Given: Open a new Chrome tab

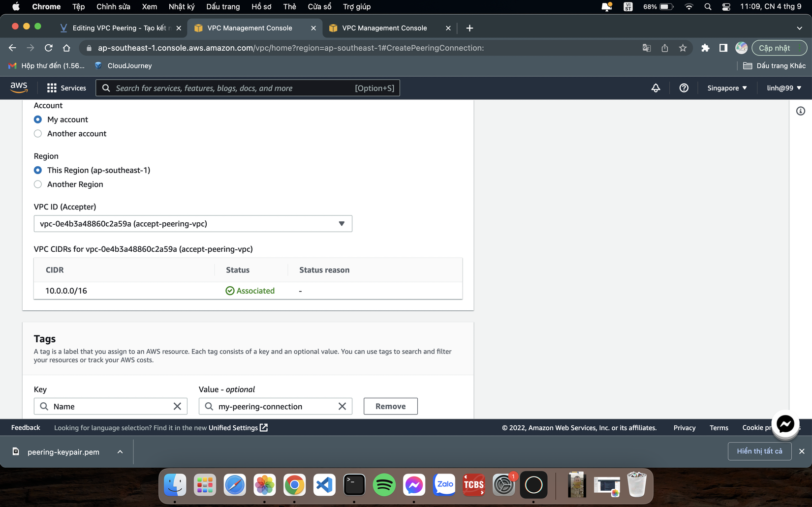Looking at the screenshot, I should tap(469, 28).
